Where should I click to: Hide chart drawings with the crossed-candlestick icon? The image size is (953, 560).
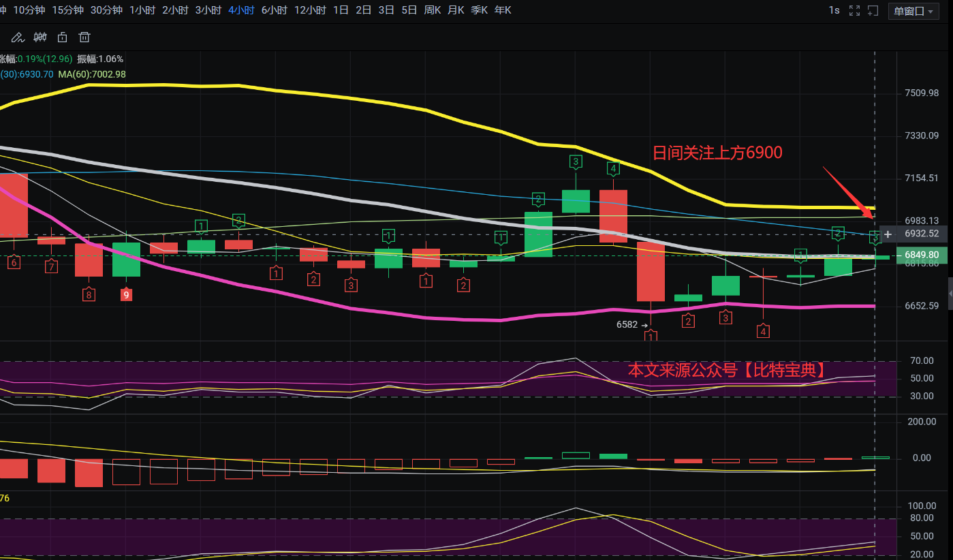(x=40, y=37)
